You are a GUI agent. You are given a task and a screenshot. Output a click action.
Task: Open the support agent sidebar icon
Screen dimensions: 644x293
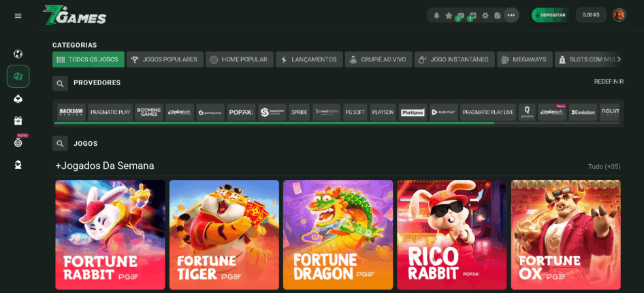[18, 165]
